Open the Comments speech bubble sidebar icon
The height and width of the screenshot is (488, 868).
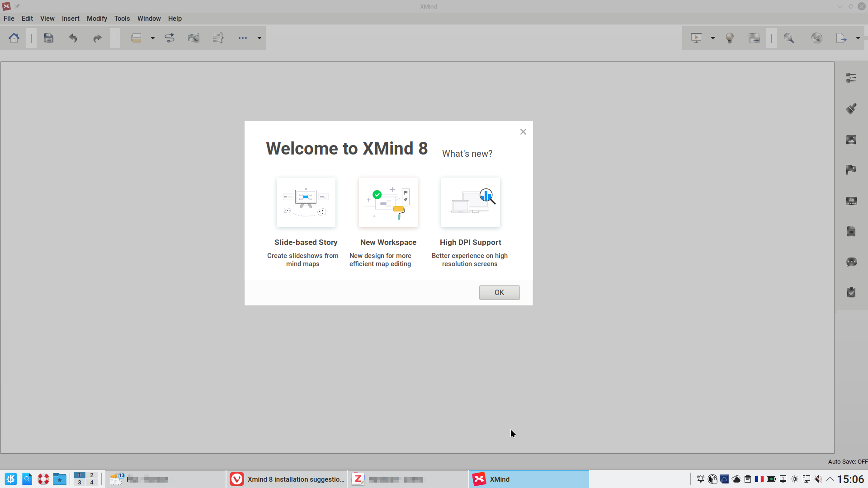tap(851, 262)
